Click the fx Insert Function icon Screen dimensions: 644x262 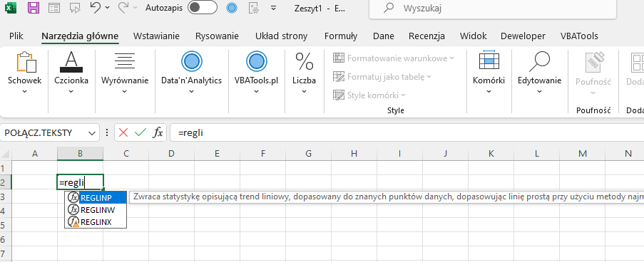coord(158,132)
